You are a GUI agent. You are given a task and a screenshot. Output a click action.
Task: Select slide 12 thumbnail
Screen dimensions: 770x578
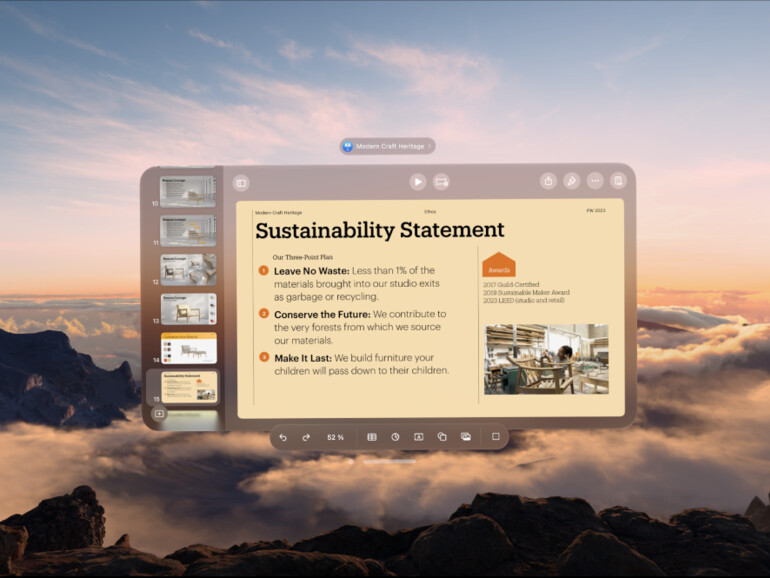189,270
